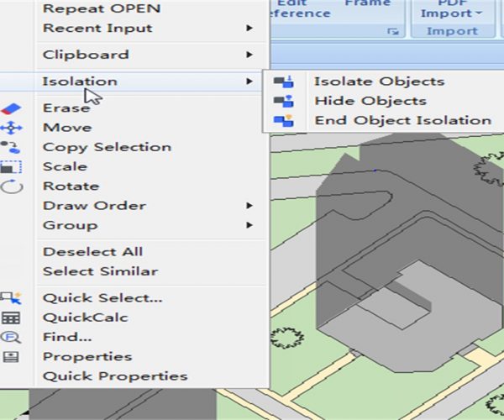Click the Isolate Objects icon
Viewport: 504px width, 420px height.
(x=284, y=81)
